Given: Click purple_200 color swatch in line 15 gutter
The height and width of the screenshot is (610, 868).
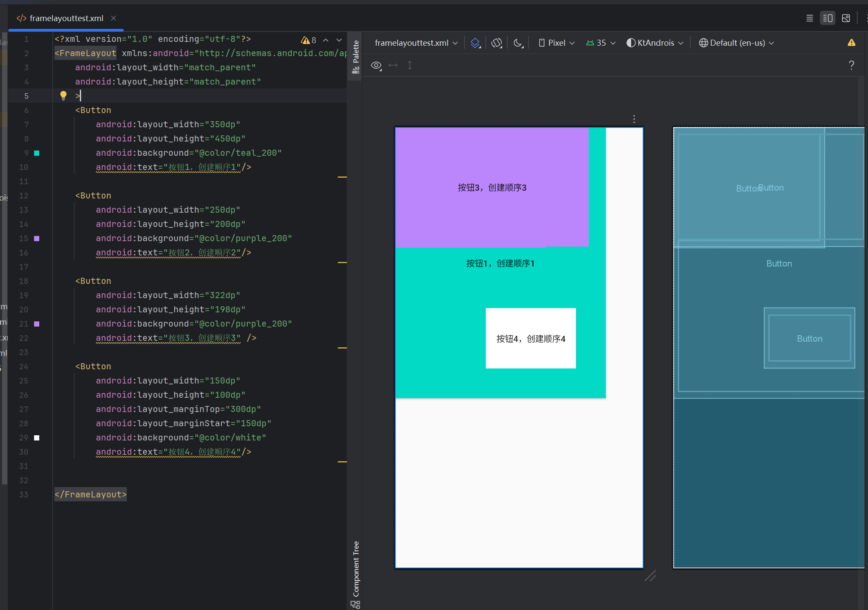Looking at the screenshot, I should (37, 239).
